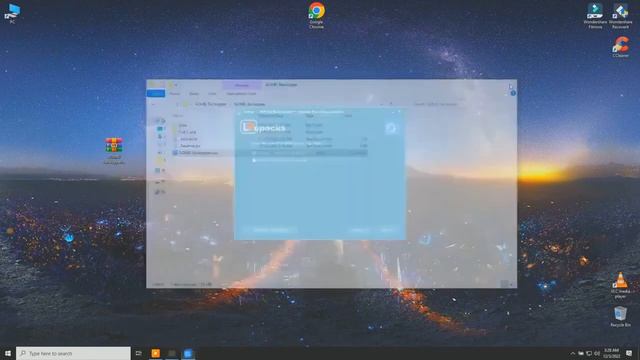Open the notification center icon
Image resolution: width=640 pixels, height=360 pixels.
click(629, 353)
